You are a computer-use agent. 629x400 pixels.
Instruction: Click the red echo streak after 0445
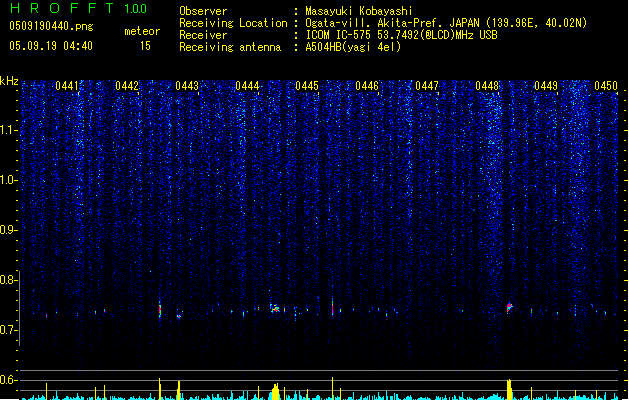(333, 307)
